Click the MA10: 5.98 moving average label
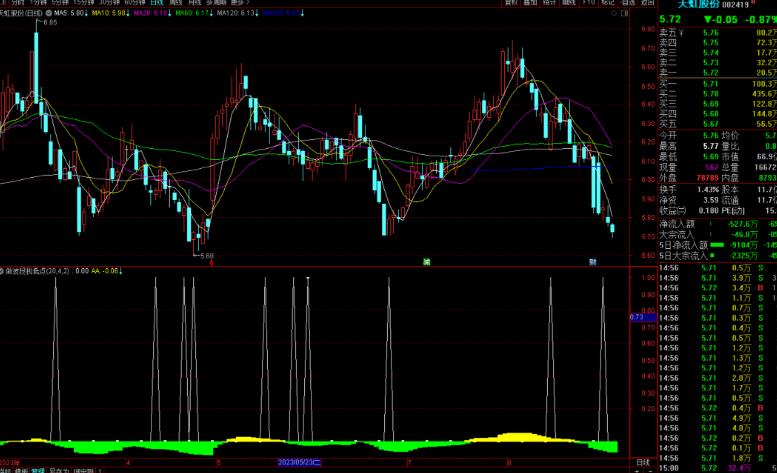This screenshot has height=473, width=777. click(109, 13)
